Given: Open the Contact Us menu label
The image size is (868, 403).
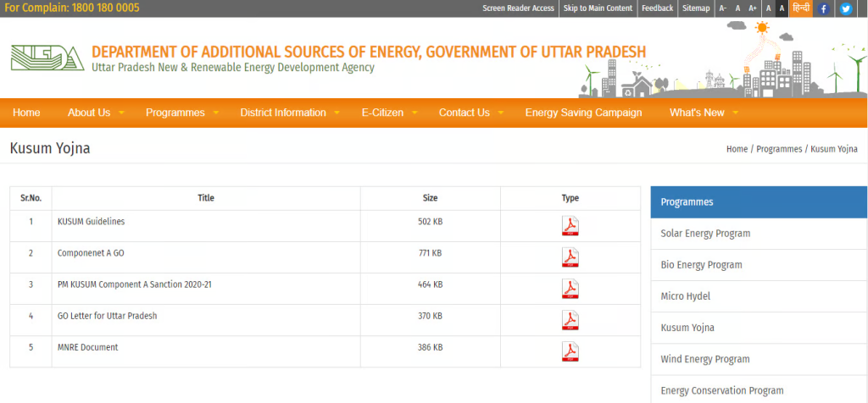Looking at the screenshot, I should click(x=465, y=113).
